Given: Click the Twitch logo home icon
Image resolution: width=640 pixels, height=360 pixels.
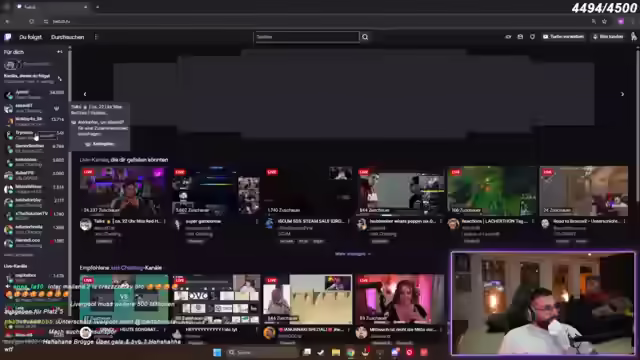Looking at the screenshot, I should coord(7,37).
